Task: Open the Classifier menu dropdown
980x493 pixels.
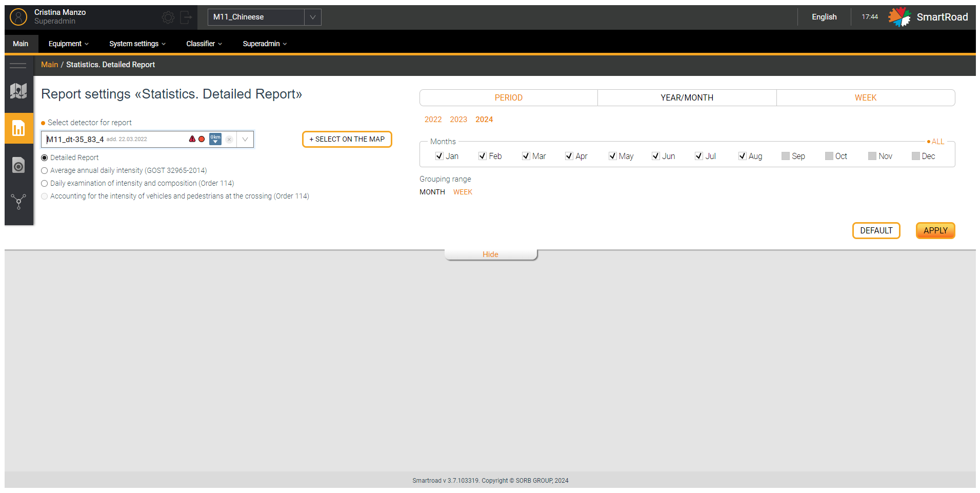Action: [x=204, y=44]
